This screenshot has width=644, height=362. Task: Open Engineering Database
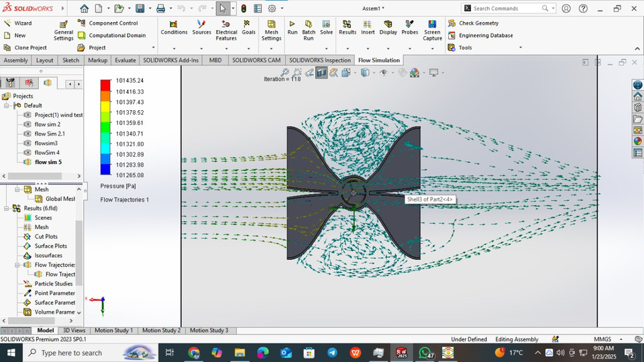480,36
